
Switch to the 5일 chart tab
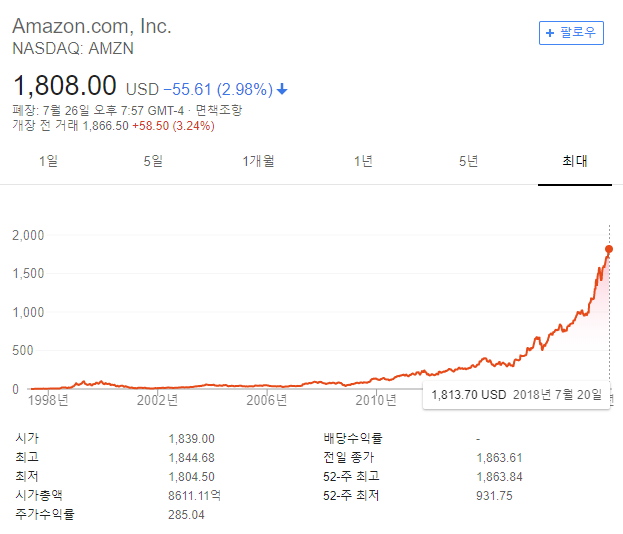[153, 161]
